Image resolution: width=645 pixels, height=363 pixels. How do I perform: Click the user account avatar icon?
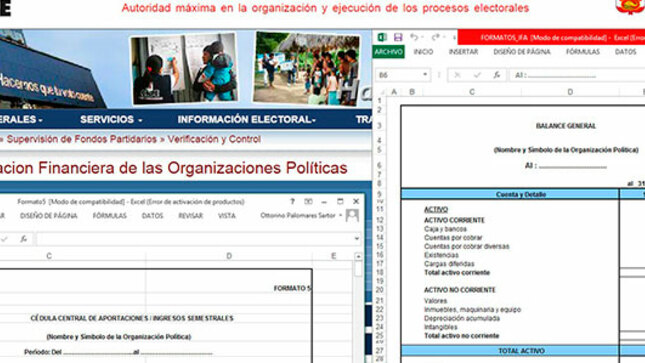click(352, 215)
